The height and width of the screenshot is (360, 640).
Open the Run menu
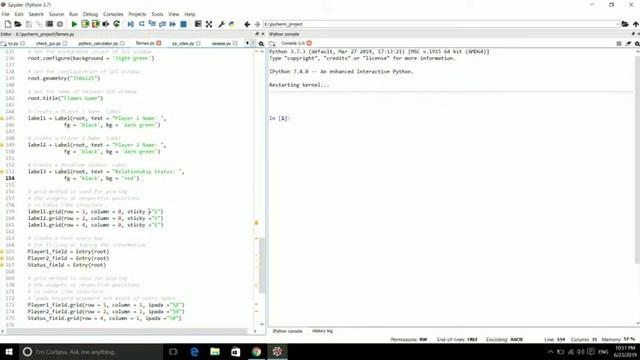73,14
